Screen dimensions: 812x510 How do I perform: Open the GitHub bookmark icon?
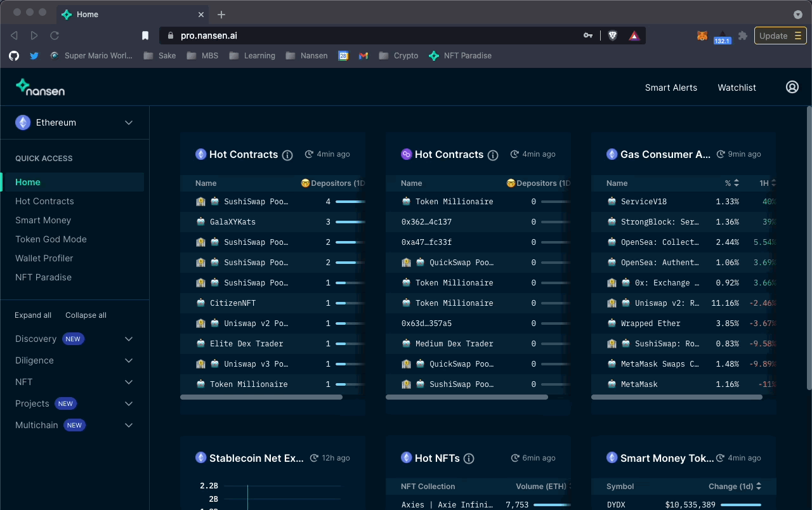click(x=14, y=56)
